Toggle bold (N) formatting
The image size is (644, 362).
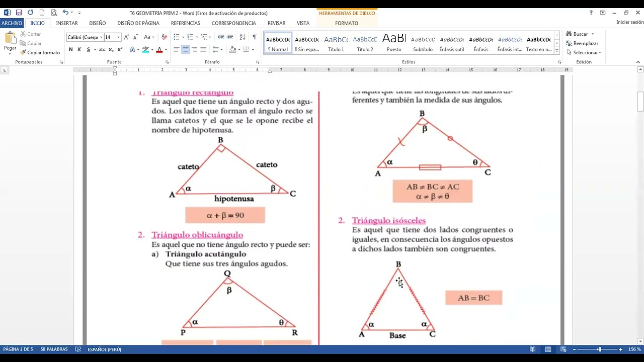[x=70, y=49]
